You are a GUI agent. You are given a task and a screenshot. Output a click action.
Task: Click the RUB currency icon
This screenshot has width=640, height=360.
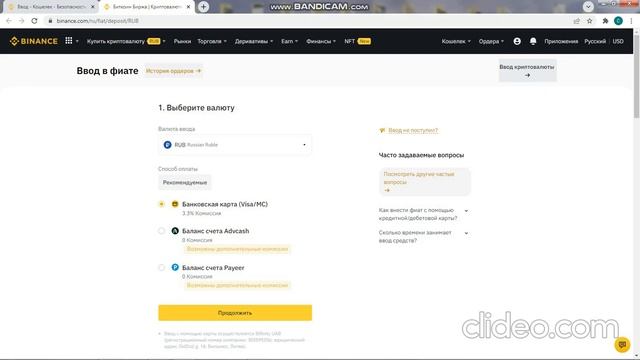pos(167,144)
